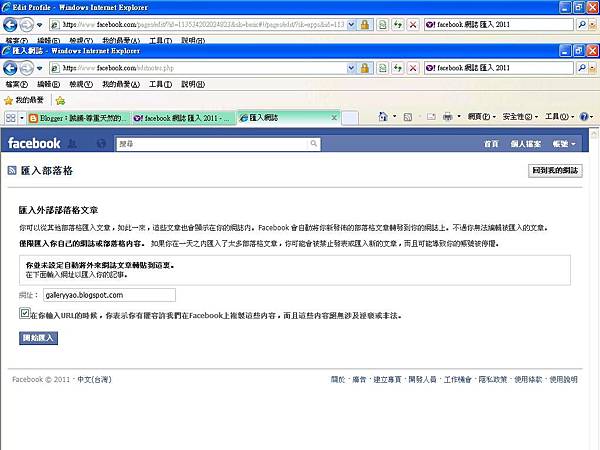Select the 匯入網誌 tab

coord(283,118)
